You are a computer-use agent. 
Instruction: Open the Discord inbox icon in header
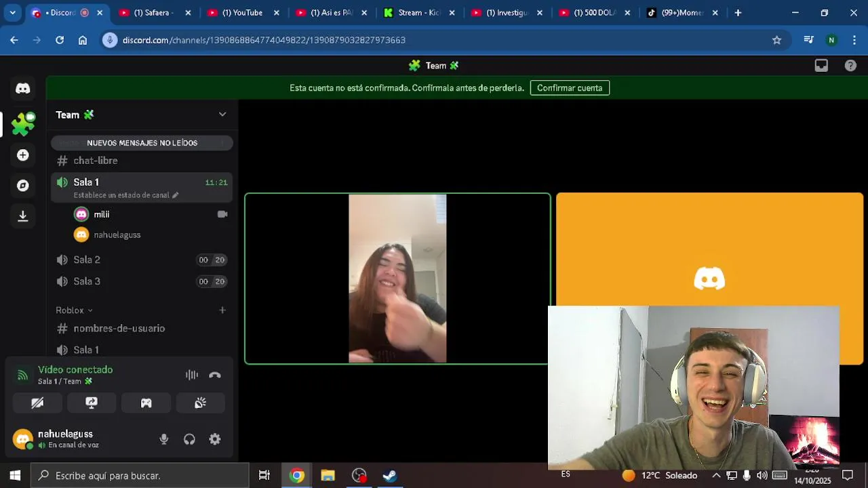tap(821, 66)
